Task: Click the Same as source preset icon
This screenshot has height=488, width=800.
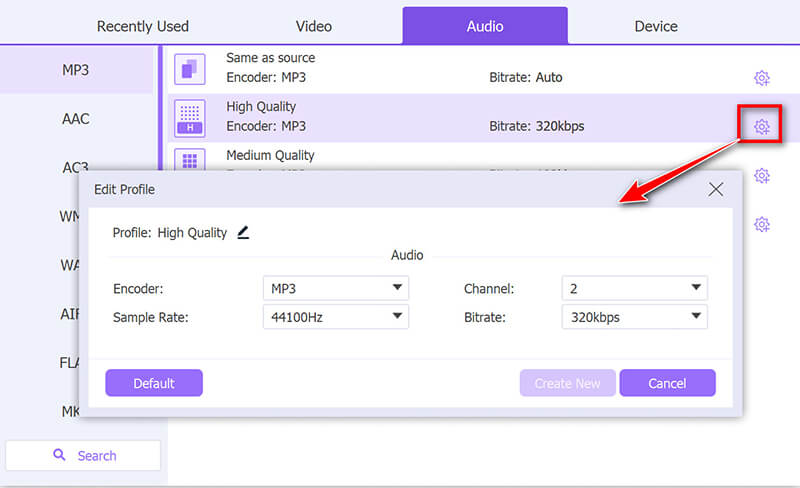Action: (190, 69)
